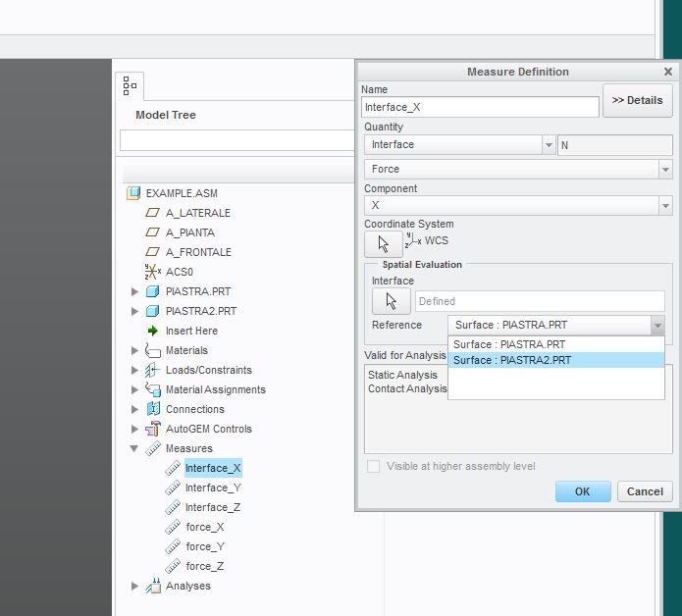Click the coordinate system selection arrow button
Viewport: 682px width, 616px height.
[x=383, y=244]
